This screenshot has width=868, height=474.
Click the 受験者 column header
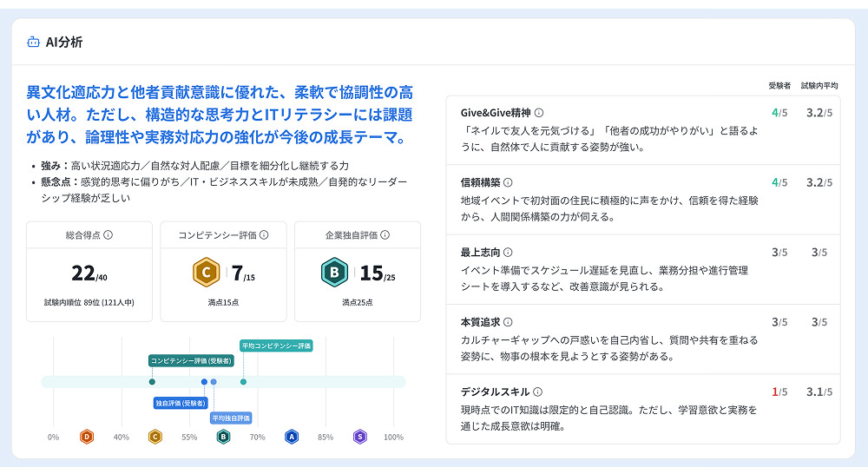click(779, 85)
